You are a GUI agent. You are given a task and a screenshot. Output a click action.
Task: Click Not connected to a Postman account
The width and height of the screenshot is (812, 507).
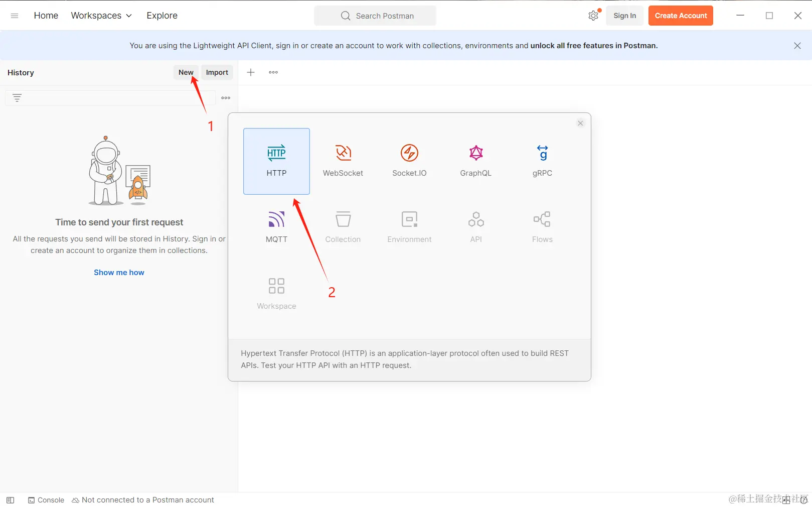tap(143, 500)
